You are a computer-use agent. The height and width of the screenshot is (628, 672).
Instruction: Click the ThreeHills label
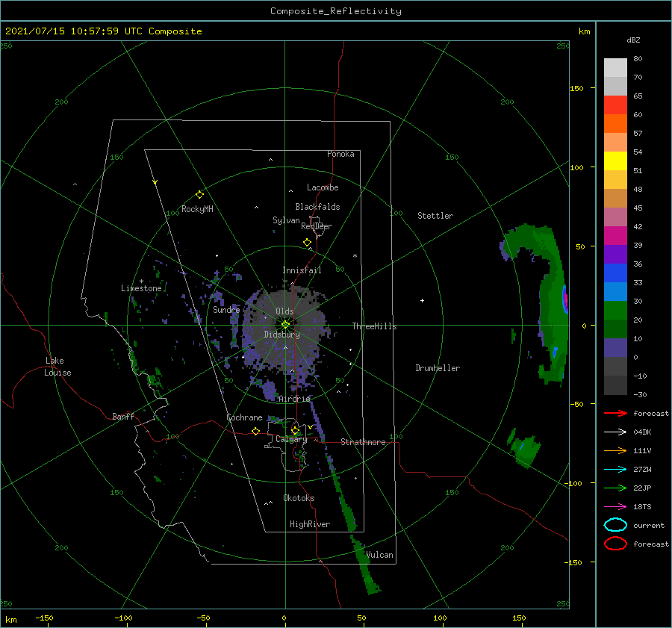point(375,326)
